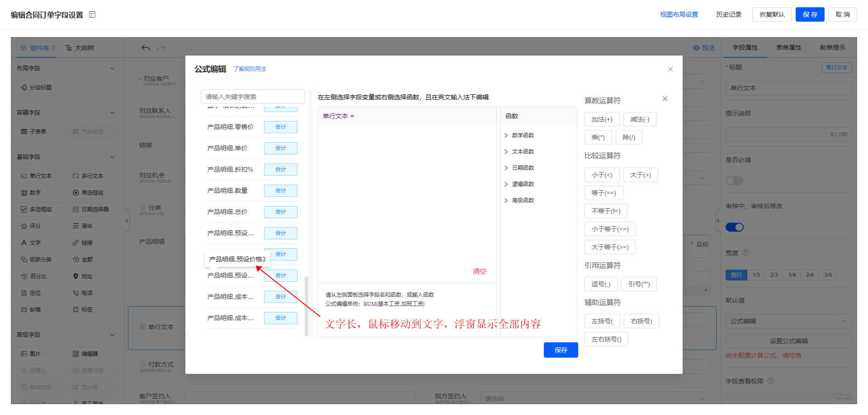
Task: Open the 字段属性 tab
Action: (745, 47)
